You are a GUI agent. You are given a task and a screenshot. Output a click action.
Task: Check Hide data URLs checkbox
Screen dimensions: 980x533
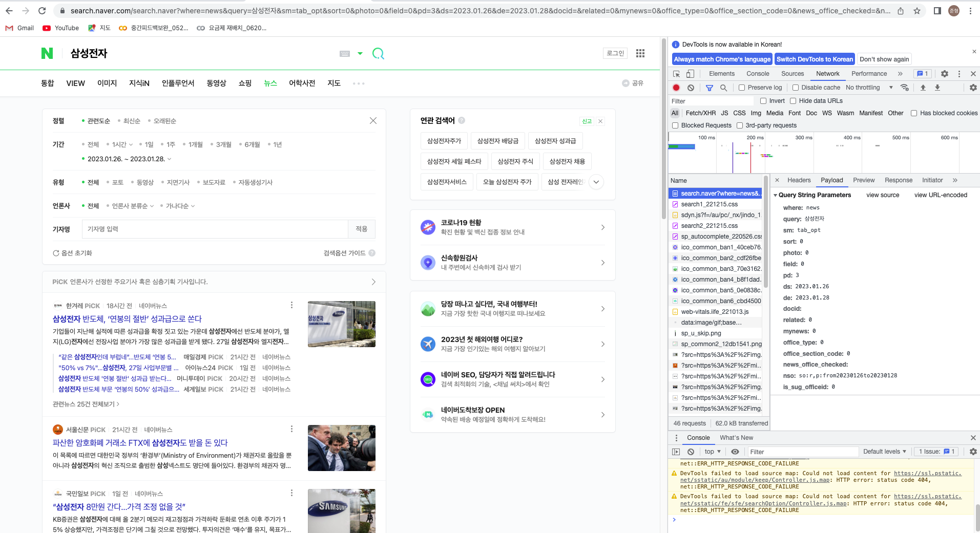[x=793, y=101]
